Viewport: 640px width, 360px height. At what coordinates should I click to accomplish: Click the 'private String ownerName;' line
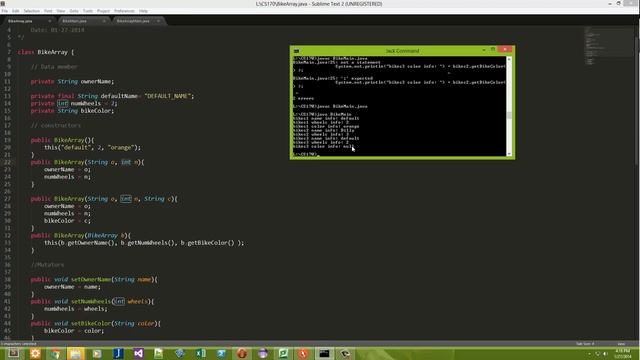pyautogui.click(x=72, y=82)
